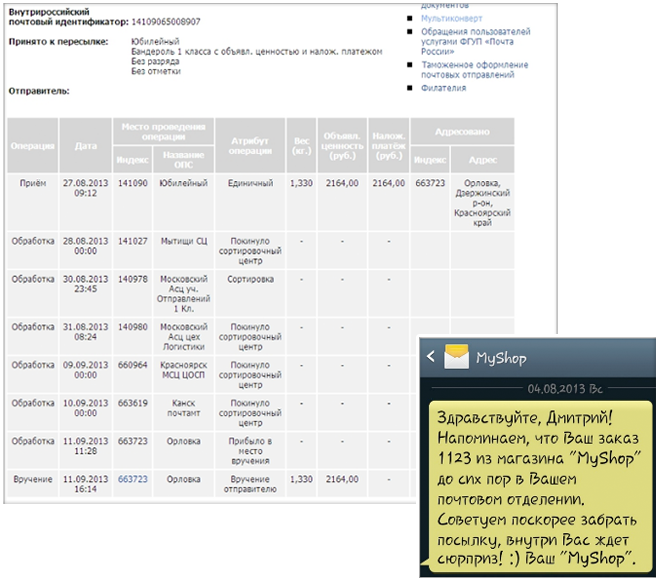659x581 pixels.
Task: Click the Объявл. ценность column header
Action: point(342,145)
